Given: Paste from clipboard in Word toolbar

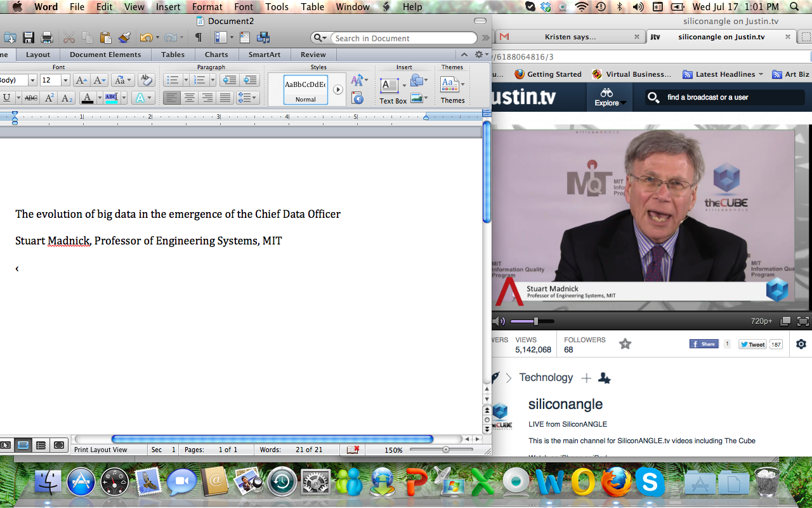Looking at the screenshot, I should pos(105,37).
